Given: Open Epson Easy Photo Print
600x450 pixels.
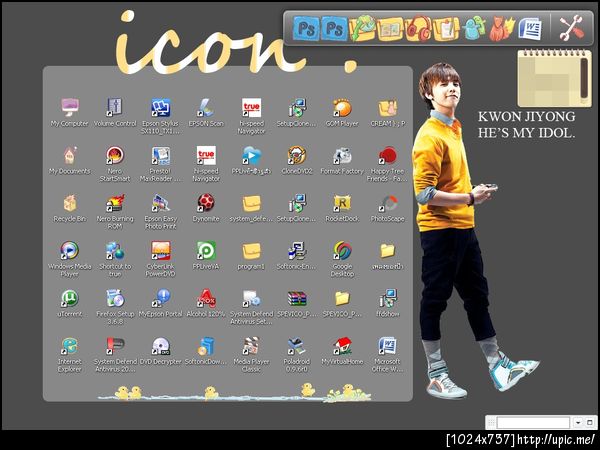Looking at the screenshot, I should (160, 211).
